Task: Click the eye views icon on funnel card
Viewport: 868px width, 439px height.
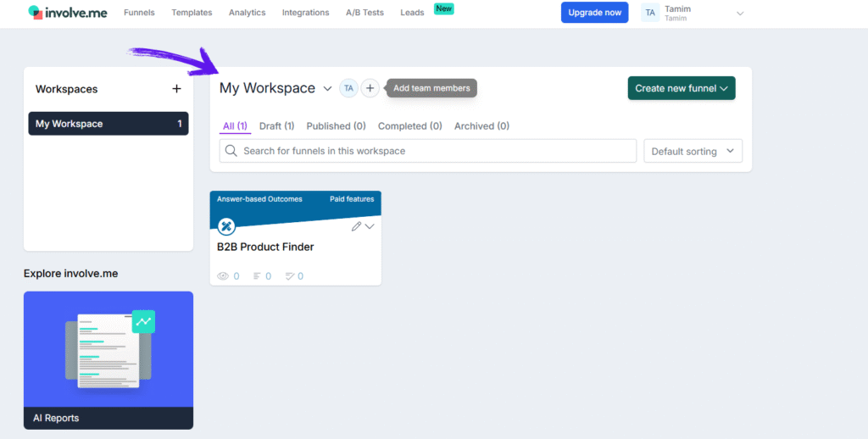Action: [224, 276]
